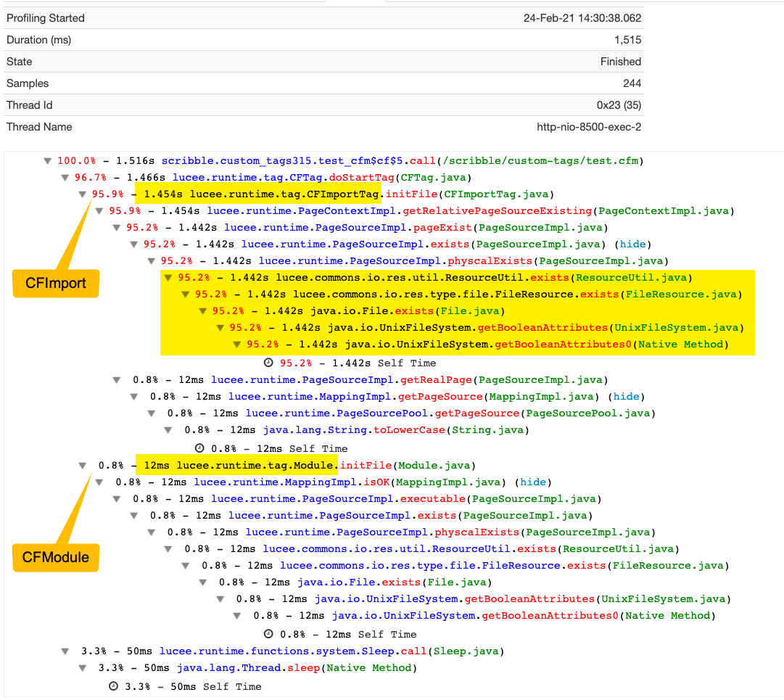The height and width of the screenshot is (700, 784).
Task: Click the orange CFImport callout label
Action: click(x=55, y=284)
